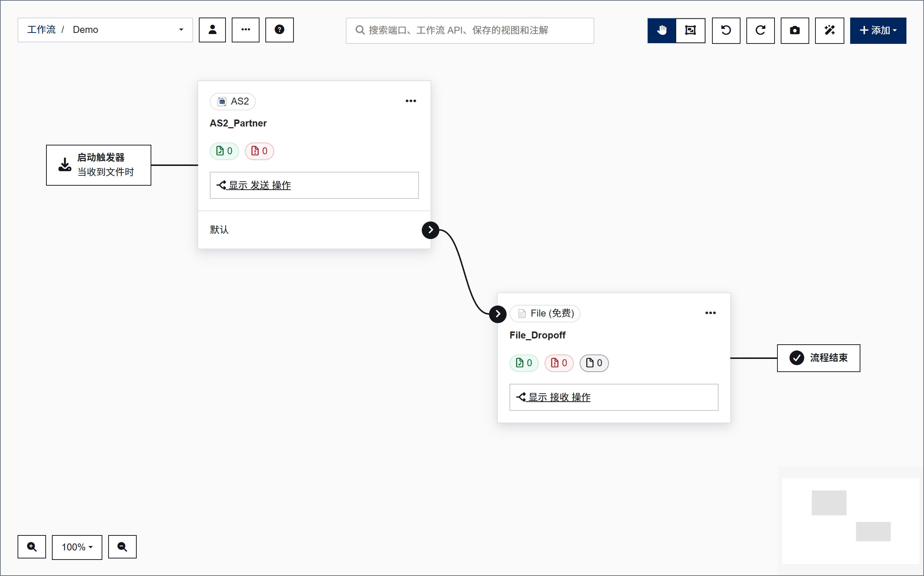Click File_Dropoff red error count badge
The height and width of the screenshot is (576, 924).
559,363
